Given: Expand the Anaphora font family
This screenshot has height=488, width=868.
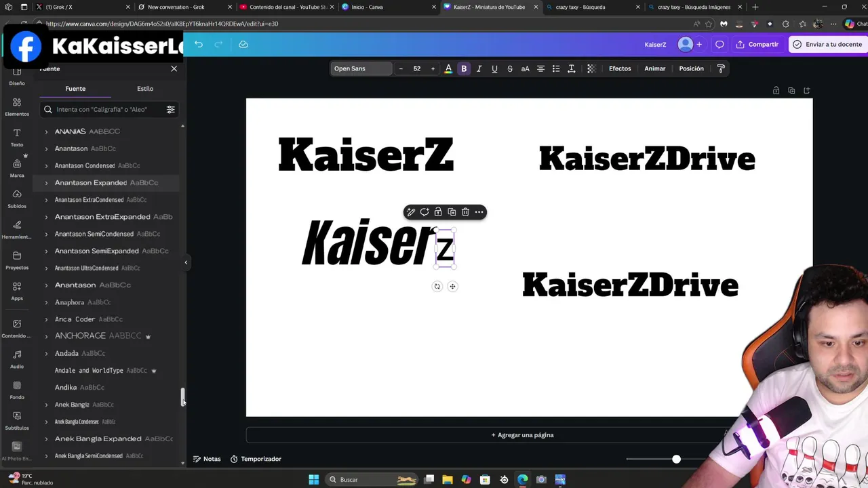Looking at the screenshot, I should pos(47,302).
